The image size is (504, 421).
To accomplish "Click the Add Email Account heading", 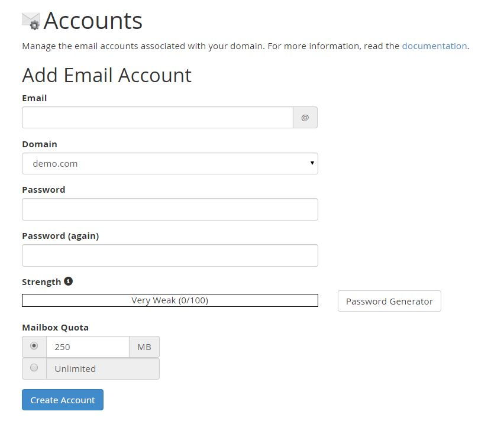I will coord(106,75).
